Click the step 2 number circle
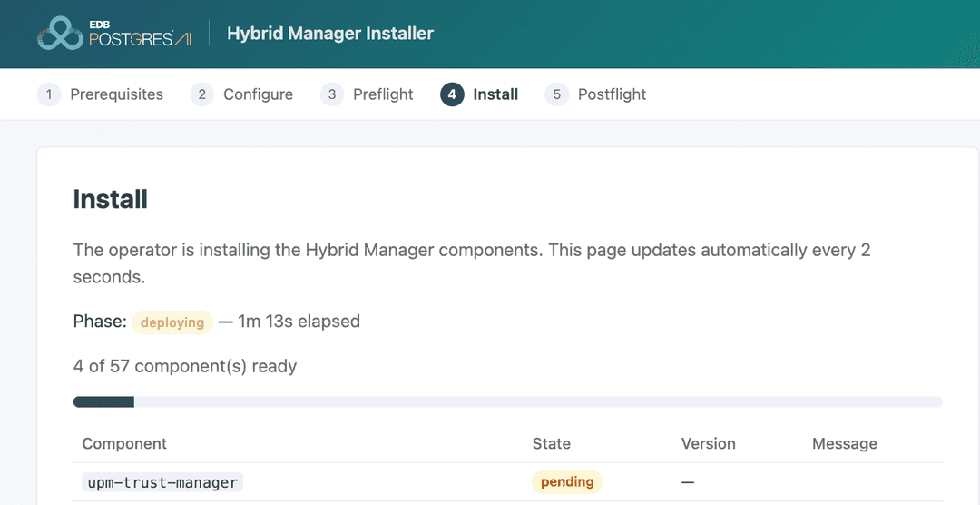The height and width of the screenshot is (505, 980). coord(201,94)
